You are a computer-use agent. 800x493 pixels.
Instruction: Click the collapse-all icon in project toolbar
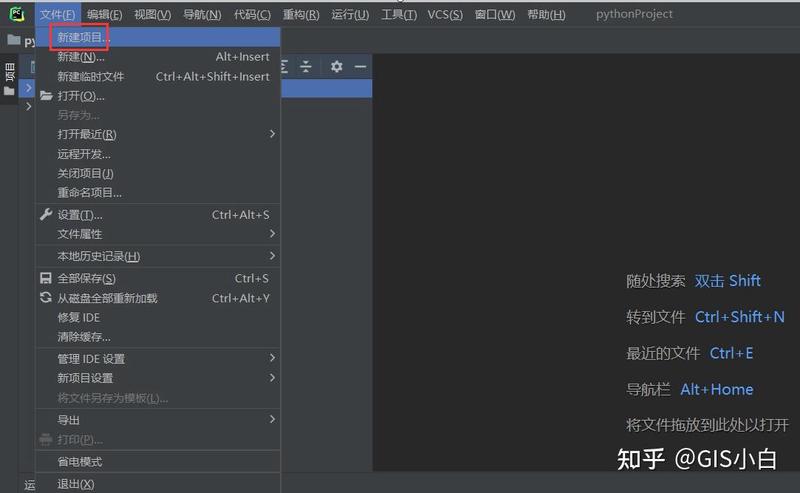click(306, 66)
